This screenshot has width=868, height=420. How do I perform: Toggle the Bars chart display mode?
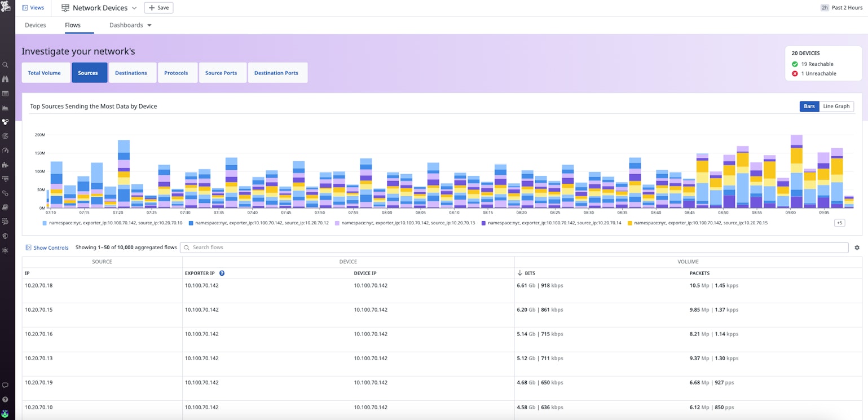(x=809, y=106)
